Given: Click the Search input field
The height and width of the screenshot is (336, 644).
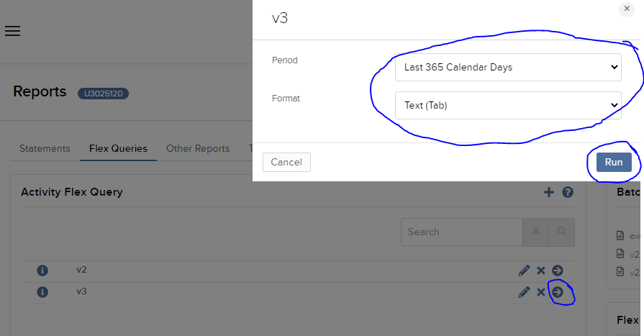Looking at the screenshot, I should (461, 232).
